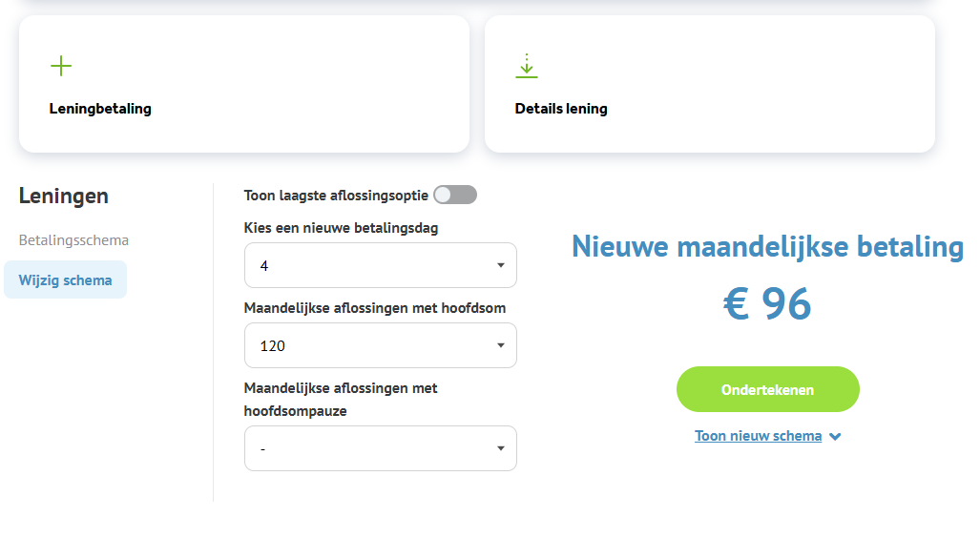Open the Leningbetaling card title

point(100,109)
